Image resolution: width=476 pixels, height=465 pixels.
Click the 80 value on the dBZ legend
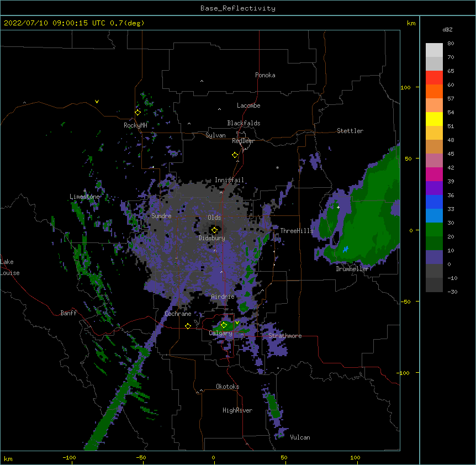(451, 44)
